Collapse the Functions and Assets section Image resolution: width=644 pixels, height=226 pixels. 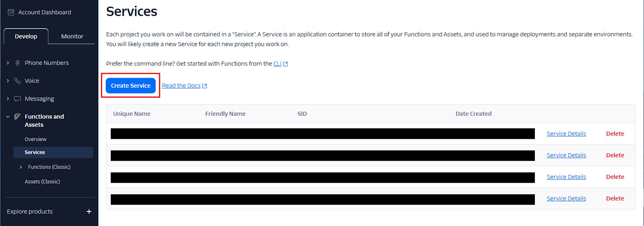[x=8, y=117]
